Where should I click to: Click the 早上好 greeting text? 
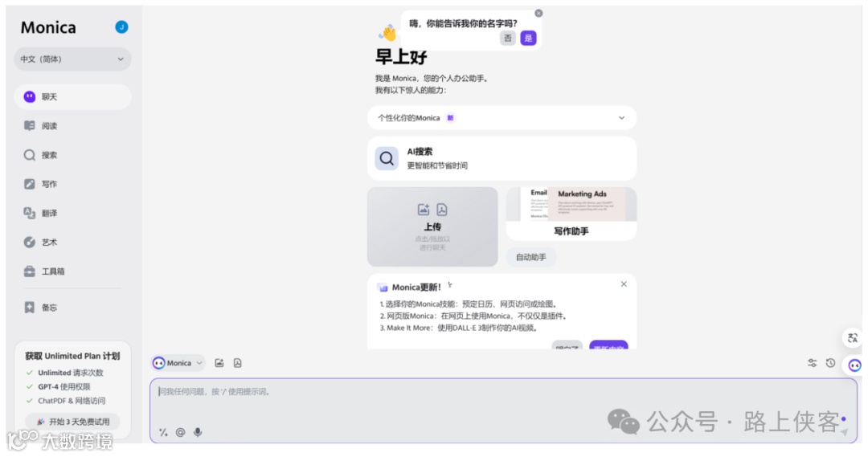click(x=401, y=56)
